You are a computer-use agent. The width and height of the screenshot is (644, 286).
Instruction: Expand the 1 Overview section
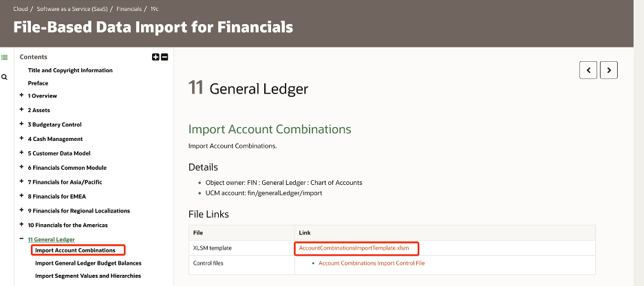22,96
